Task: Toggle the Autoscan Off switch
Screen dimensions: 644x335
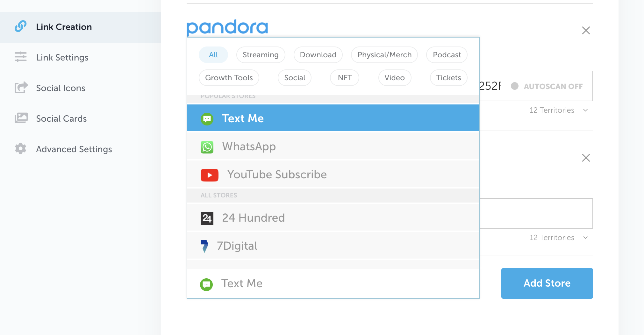Action: click(515, 86)
